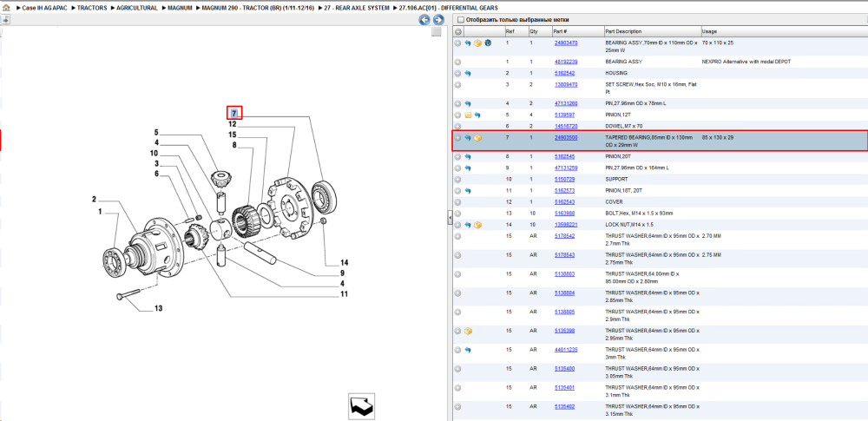This screenshot has width=868, height=421.
Task: Click the blue arrow icon for PINION,20T
Action: tap(468, 157)
